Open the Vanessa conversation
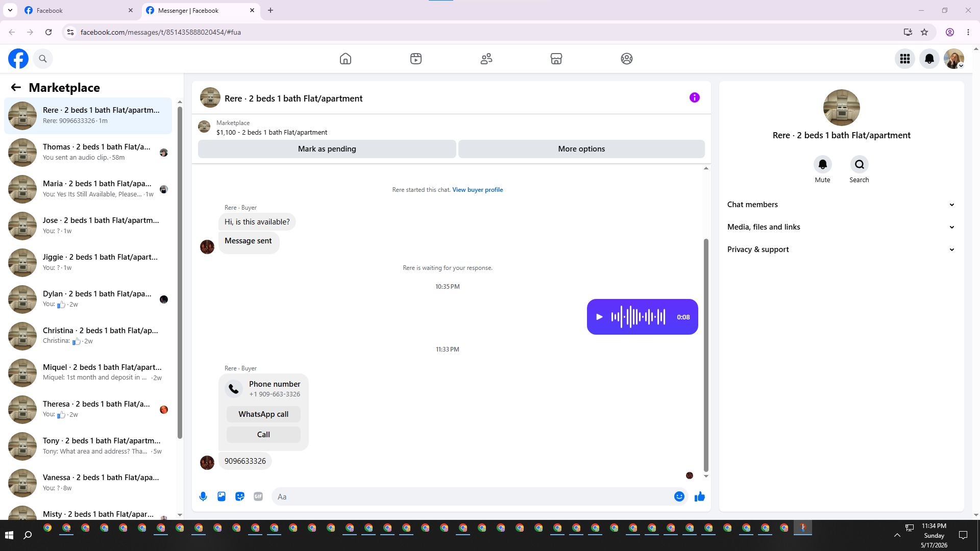The height and width of the screenshot is (551, 980). click(x=88, y=483)
